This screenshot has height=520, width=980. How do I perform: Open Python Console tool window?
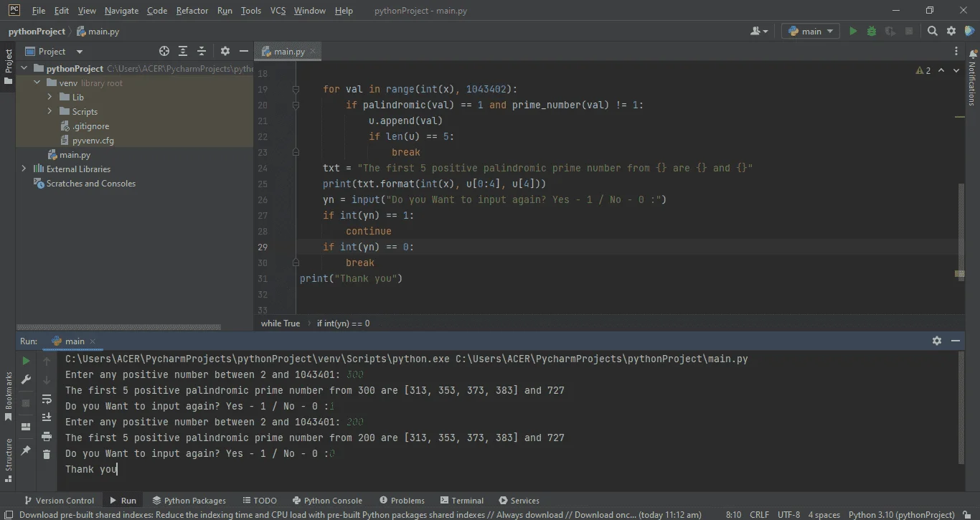pos(327,501)
